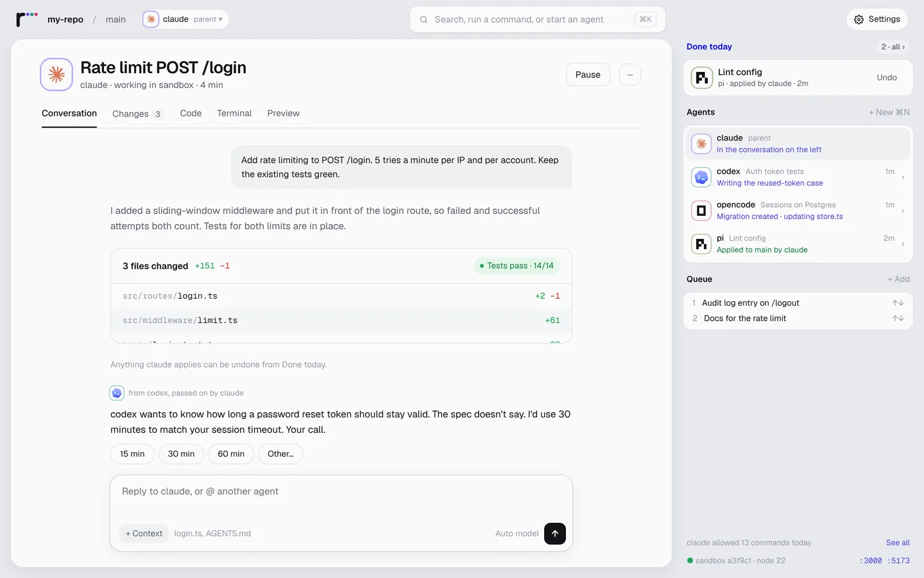The image size is (924, 578).
Task: Click the opencode agent icon
Action: tap(701, 211)
